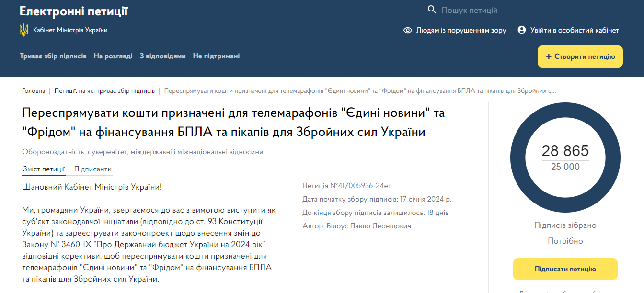This screenshot has height=293, width=644.
Task: Navigate to Головна breadcrumb
Action: (x=34, y=90)
